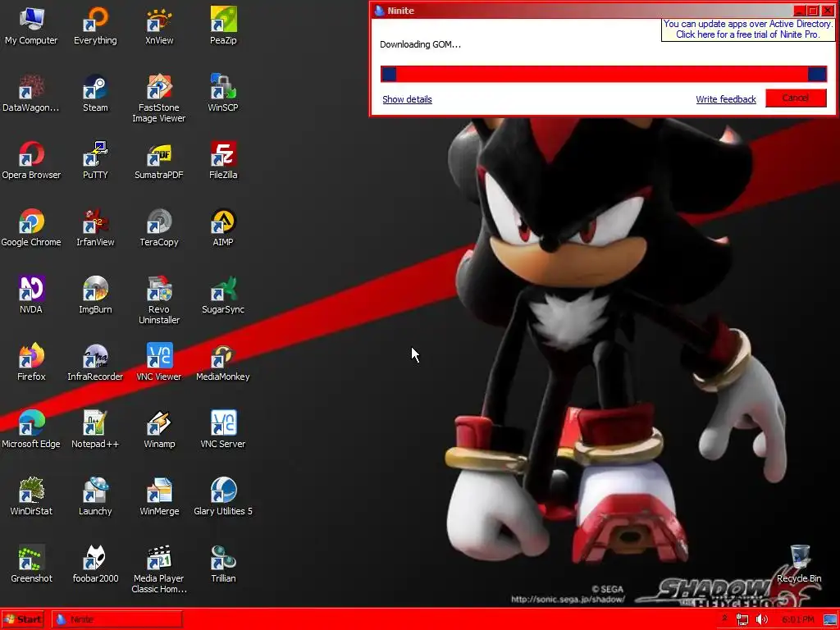Image resolution: width=840 pixels, height=630 pixels.
Task: Click the network connection tray icon
Action: [x=742, y=619]
